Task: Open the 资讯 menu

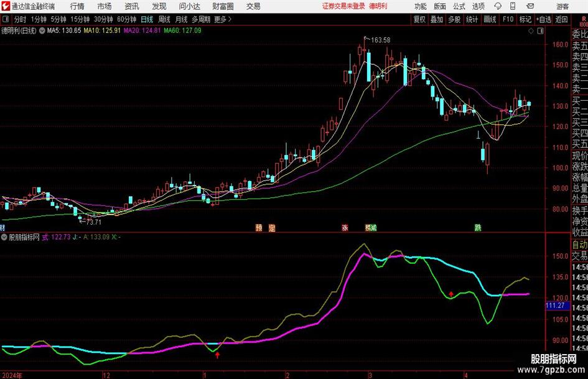Action: (132, 6)
